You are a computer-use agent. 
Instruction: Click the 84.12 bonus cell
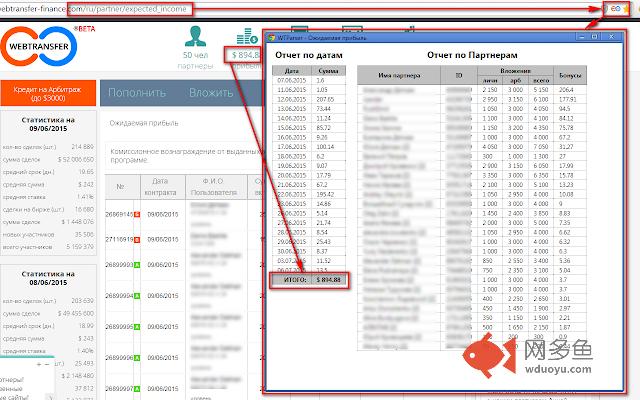(x=566, y=118)
